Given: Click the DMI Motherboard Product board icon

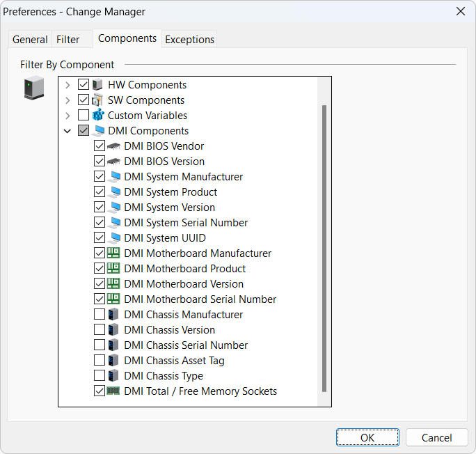Looking at the screenshot, I should (x=113, y=269).
